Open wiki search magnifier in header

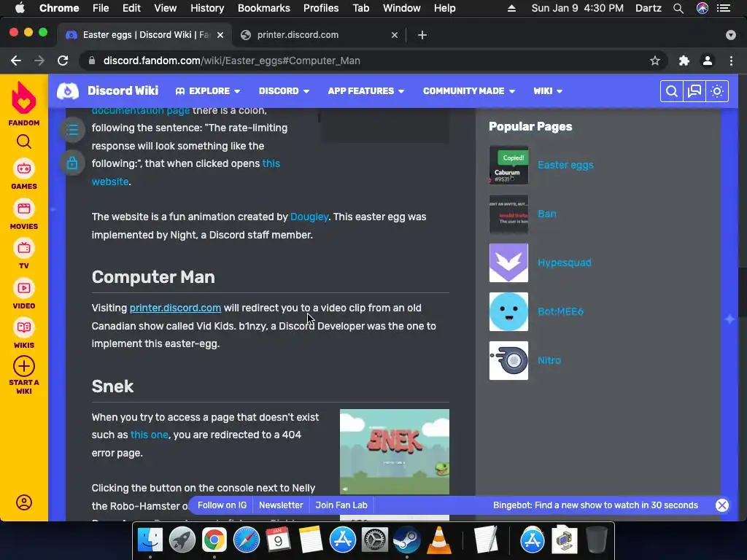point(671,91)
